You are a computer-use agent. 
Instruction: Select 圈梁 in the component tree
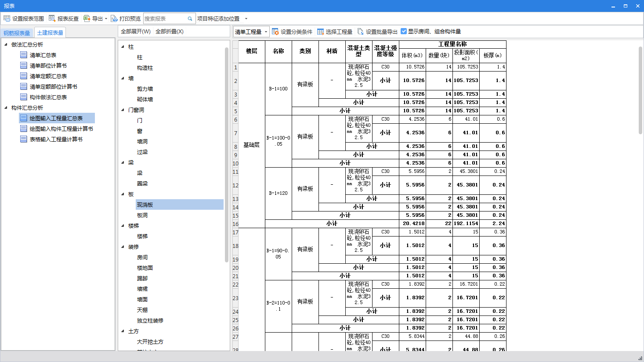tap(142, 183)
